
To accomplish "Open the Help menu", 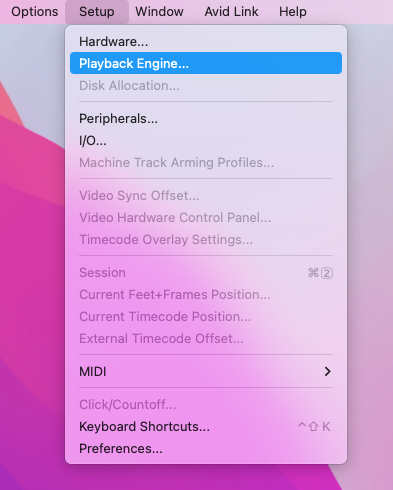I will pyautogui.click(x=293, y=12).
